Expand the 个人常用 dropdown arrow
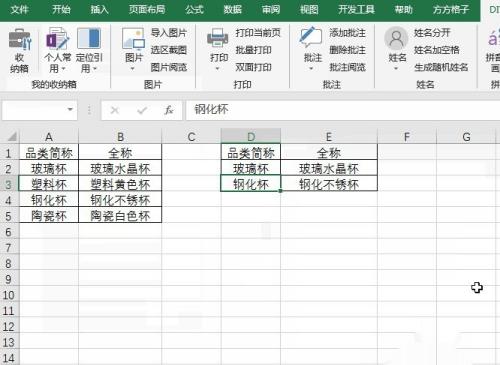 (63, 69)
